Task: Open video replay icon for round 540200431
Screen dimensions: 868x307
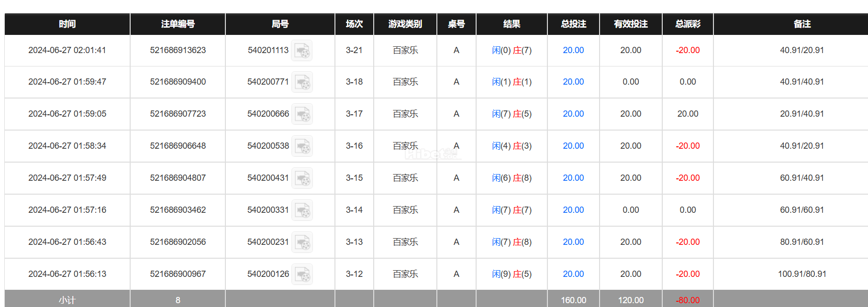Action: (302, 178)
